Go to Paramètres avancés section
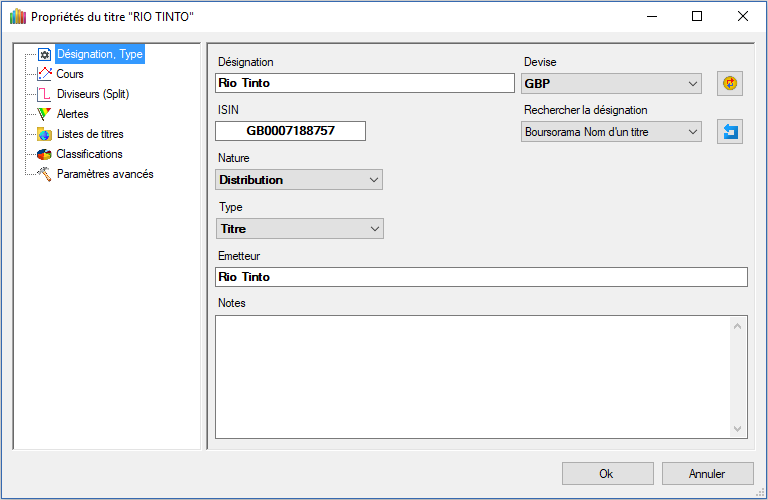Image resolution: width=768 pixels, height=500 pixels. click(104, 174)
